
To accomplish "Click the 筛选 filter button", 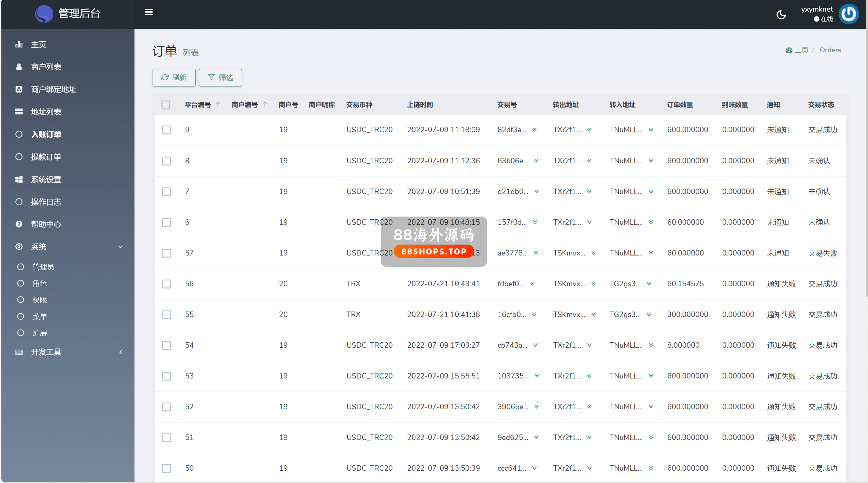I will click(x=220, y=78).
